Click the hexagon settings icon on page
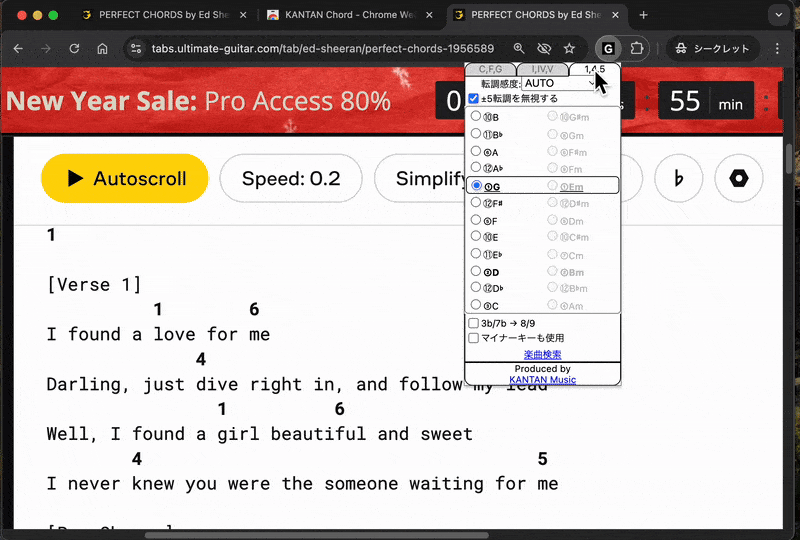The width and height of the screenshot is (800, 540). coord(739,178)
